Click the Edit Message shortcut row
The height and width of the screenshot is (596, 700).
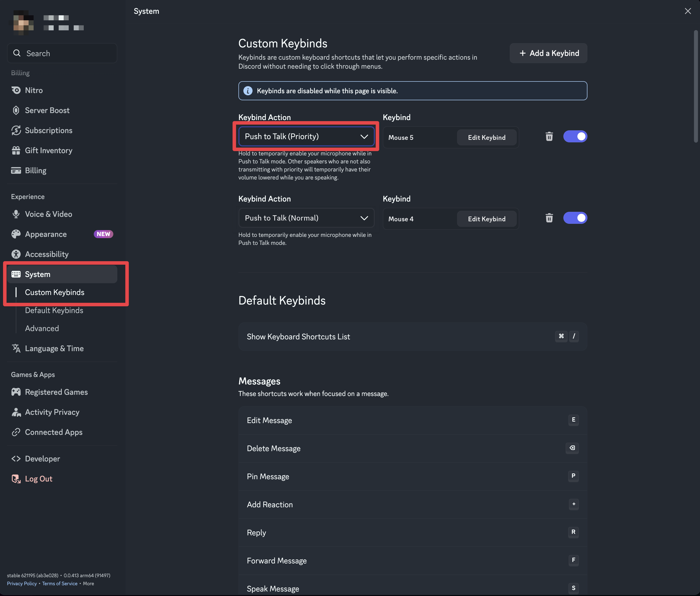click(x=412, y=420)
